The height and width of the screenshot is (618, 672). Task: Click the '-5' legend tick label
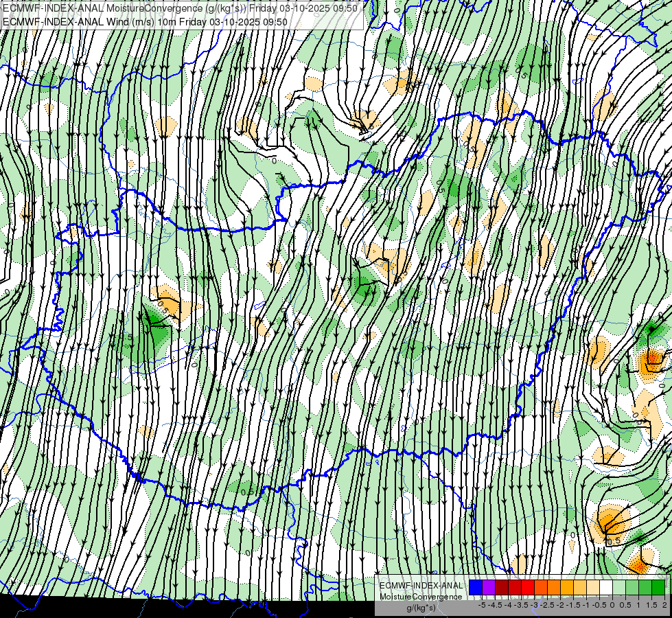[482, 605]
